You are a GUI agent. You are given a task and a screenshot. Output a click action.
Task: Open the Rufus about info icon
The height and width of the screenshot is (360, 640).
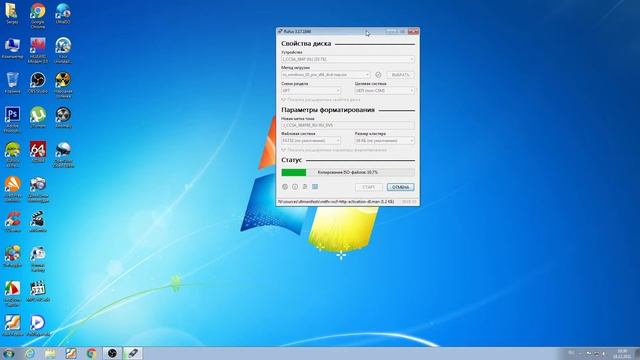click(x=295, y=187)
